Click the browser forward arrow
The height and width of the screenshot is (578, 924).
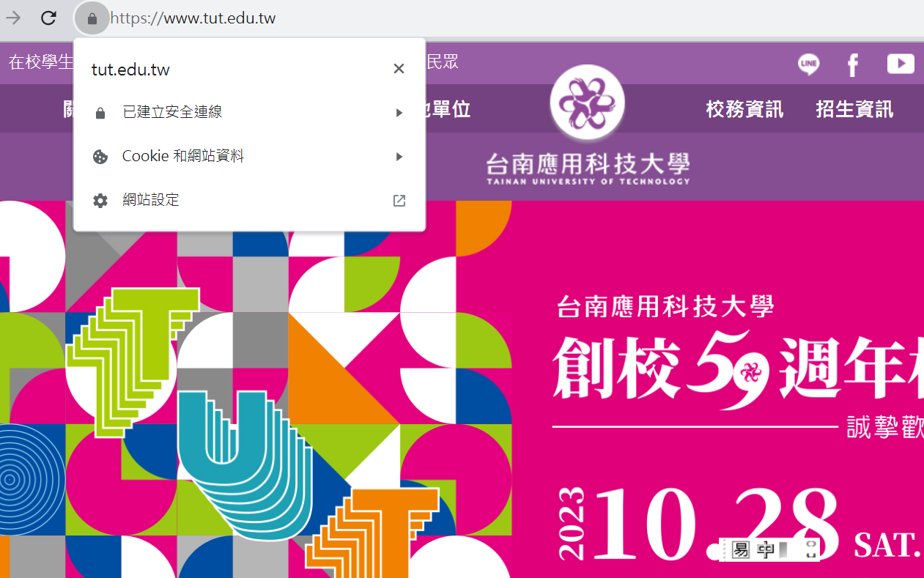coord(13,18)
